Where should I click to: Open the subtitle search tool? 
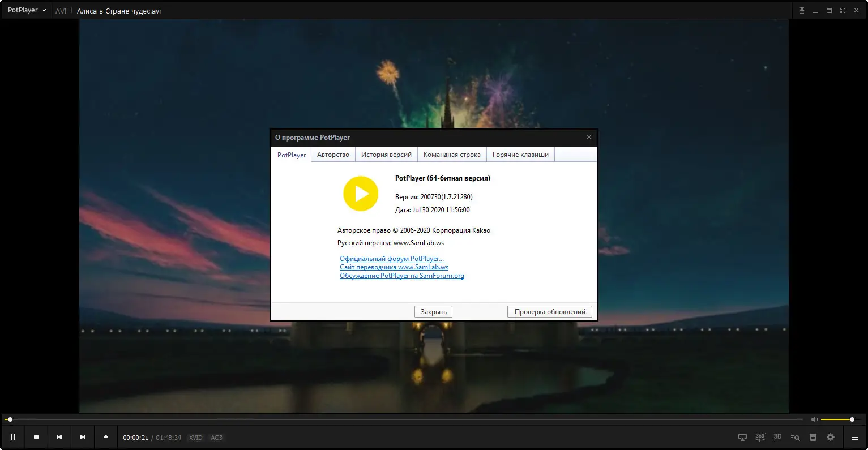tap(794, 437)
